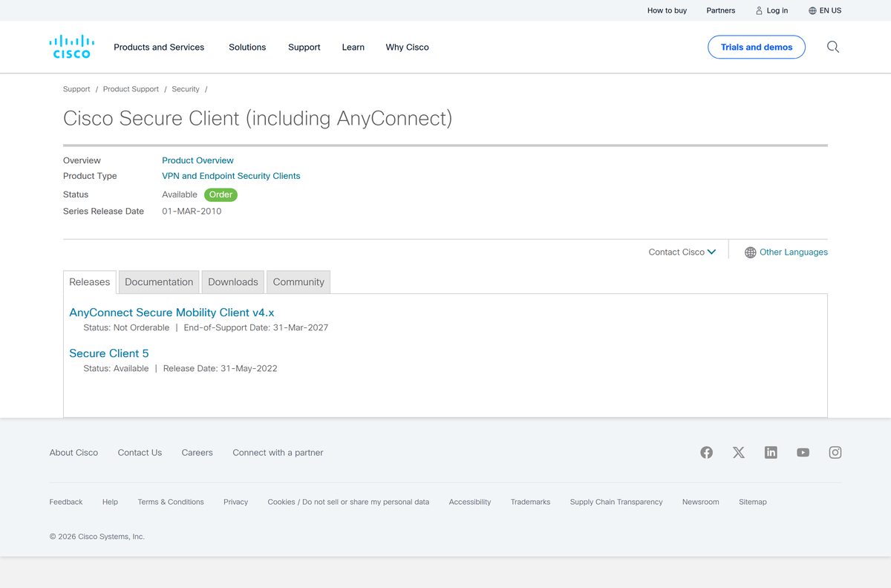Open Contact Us footer link

(x=140, y=452)
